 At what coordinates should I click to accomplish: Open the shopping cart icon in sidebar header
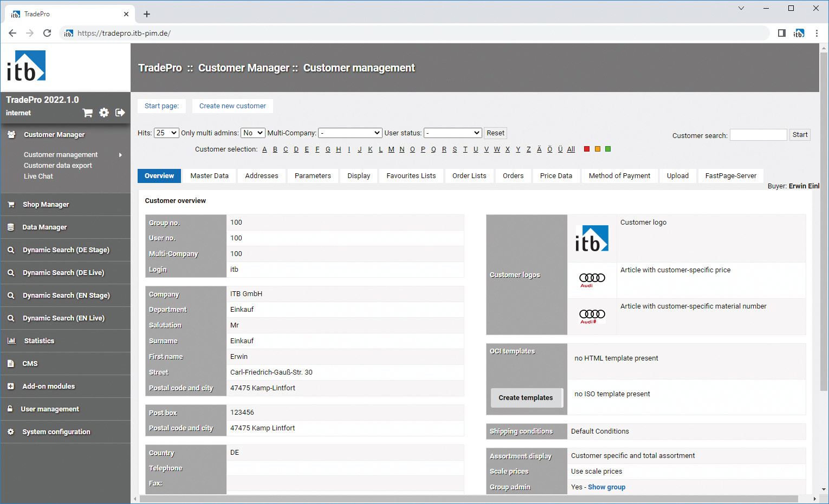[87, 113]
